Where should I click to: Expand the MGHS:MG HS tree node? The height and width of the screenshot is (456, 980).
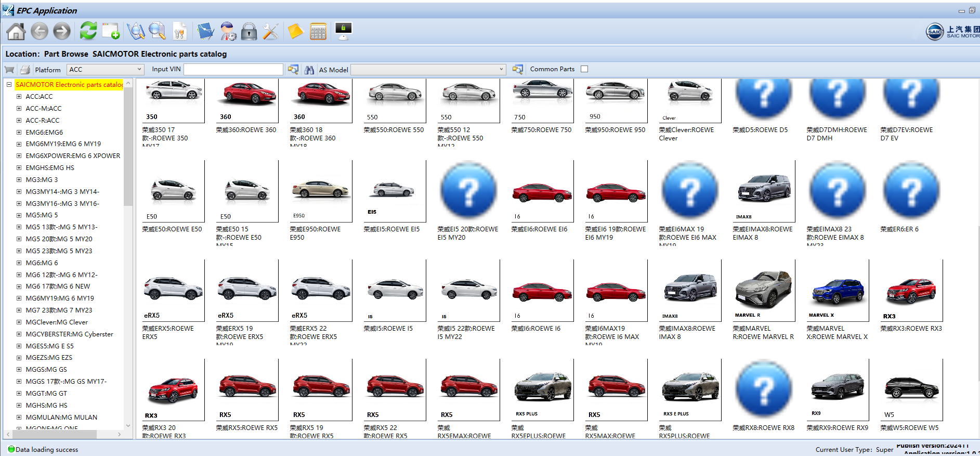19,405
